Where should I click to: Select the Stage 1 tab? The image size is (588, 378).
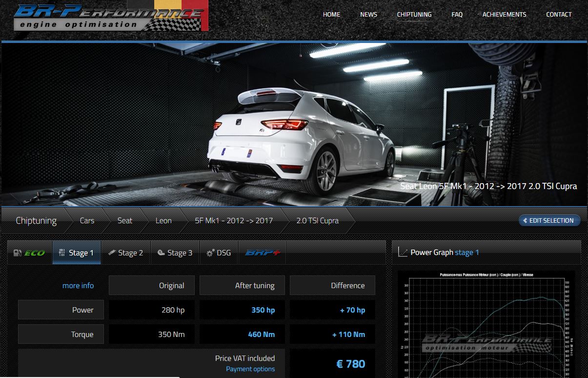(77, 252)
